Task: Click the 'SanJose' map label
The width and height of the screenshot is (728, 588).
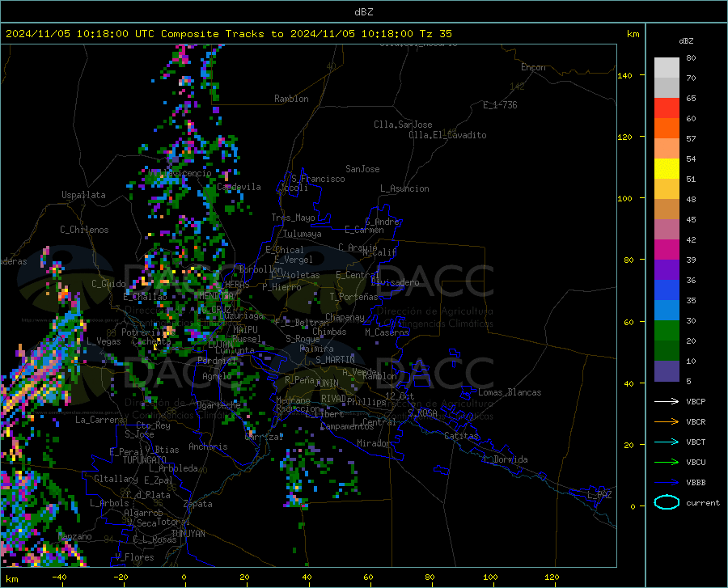Action: pyautogui.click(x=362, y=169)
